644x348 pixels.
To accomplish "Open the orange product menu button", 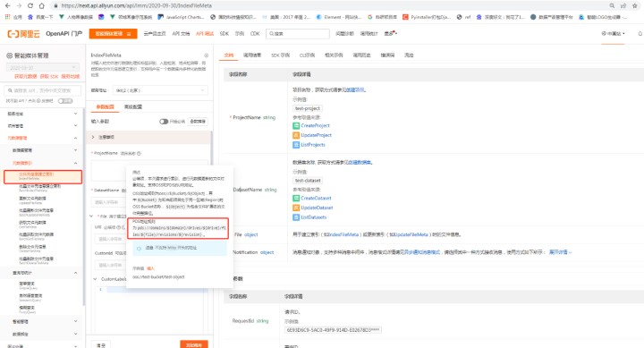I will point(113,34).
